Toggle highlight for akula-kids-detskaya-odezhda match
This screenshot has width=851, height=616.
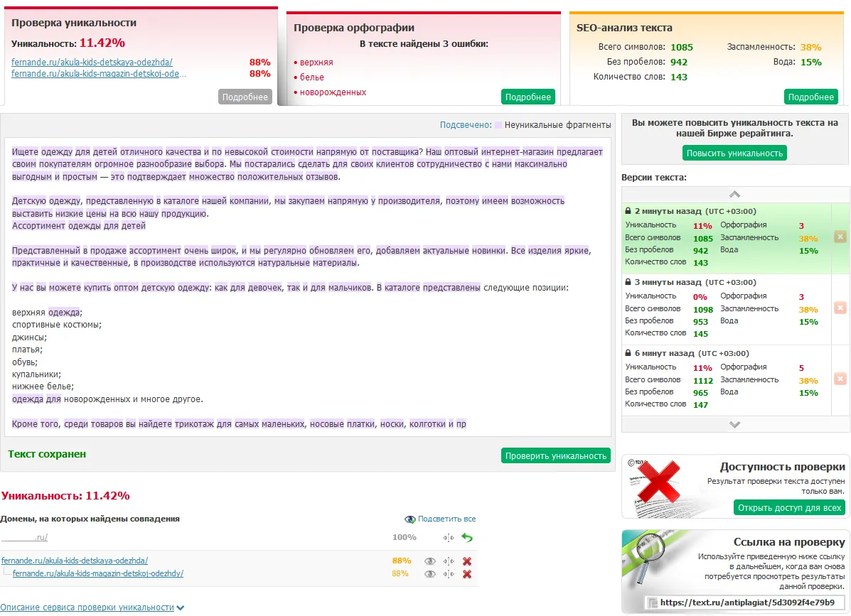[430, 561]
